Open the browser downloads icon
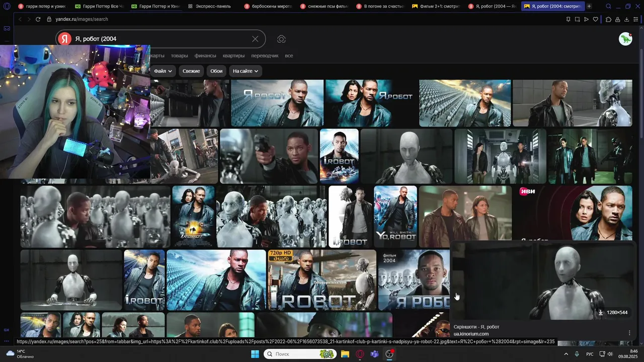Image resolution: width=644 pixels, height=362 pixels. click(626, 19)
